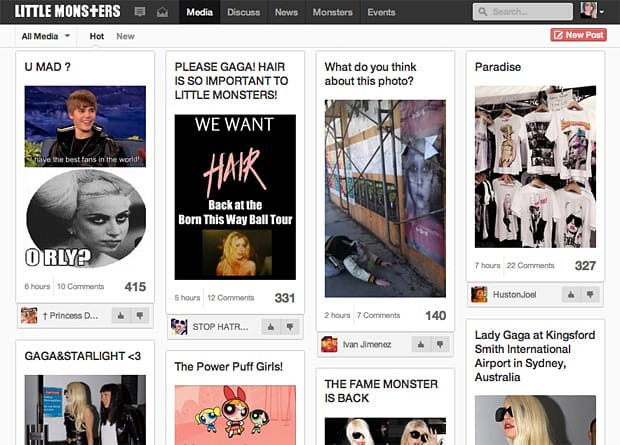Screen dimensions: 620x445
Task: Open the Monsters tab
Action: point(333,12)
